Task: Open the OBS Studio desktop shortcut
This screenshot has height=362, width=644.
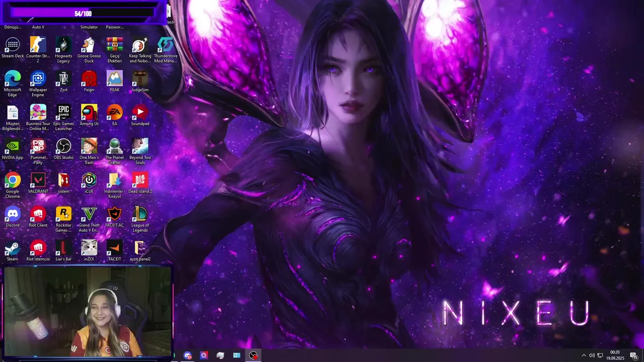Action: pyautogui.click(x=63, y=149)
